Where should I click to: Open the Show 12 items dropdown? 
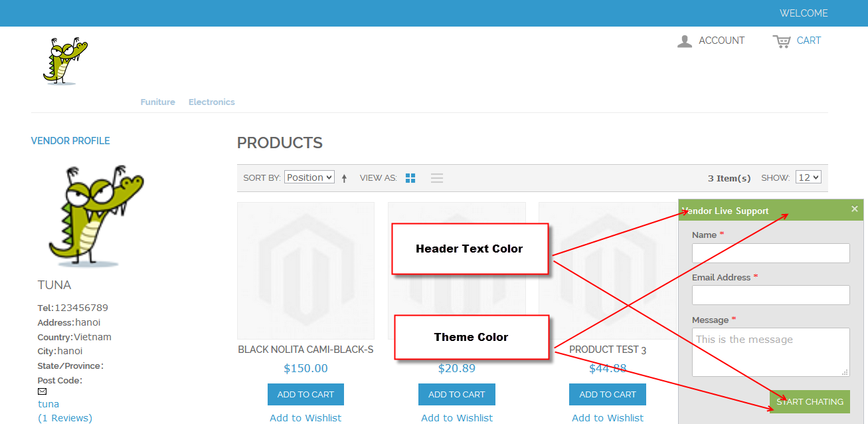click(x=808, y=177)
